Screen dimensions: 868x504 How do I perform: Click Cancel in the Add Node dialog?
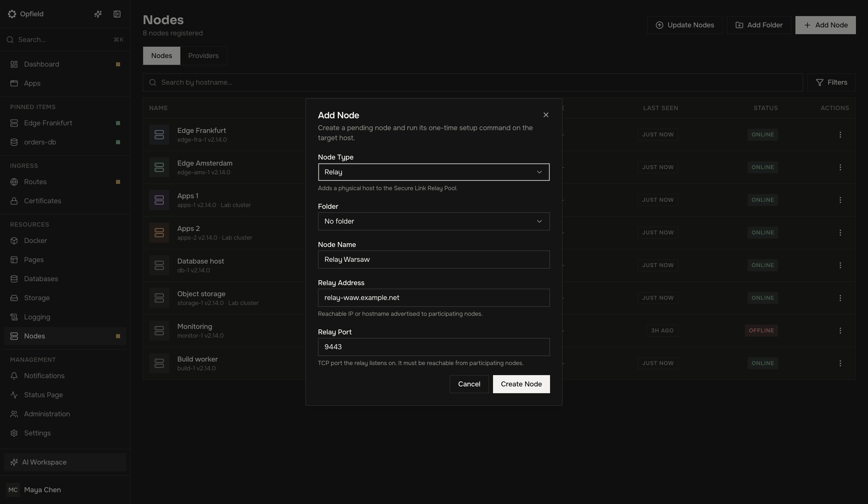point(469,384)
